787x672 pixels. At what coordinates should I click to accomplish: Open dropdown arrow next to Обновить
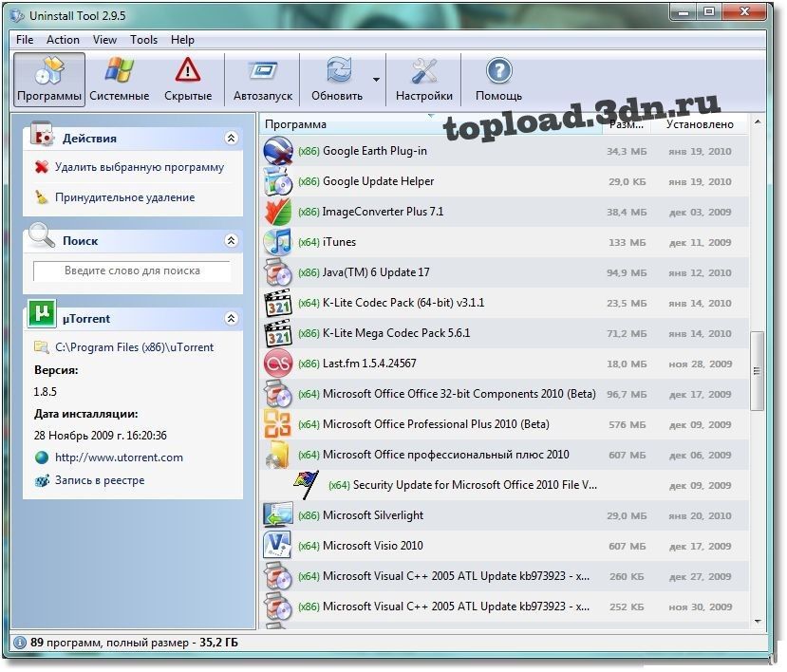[x=377, y=80]
